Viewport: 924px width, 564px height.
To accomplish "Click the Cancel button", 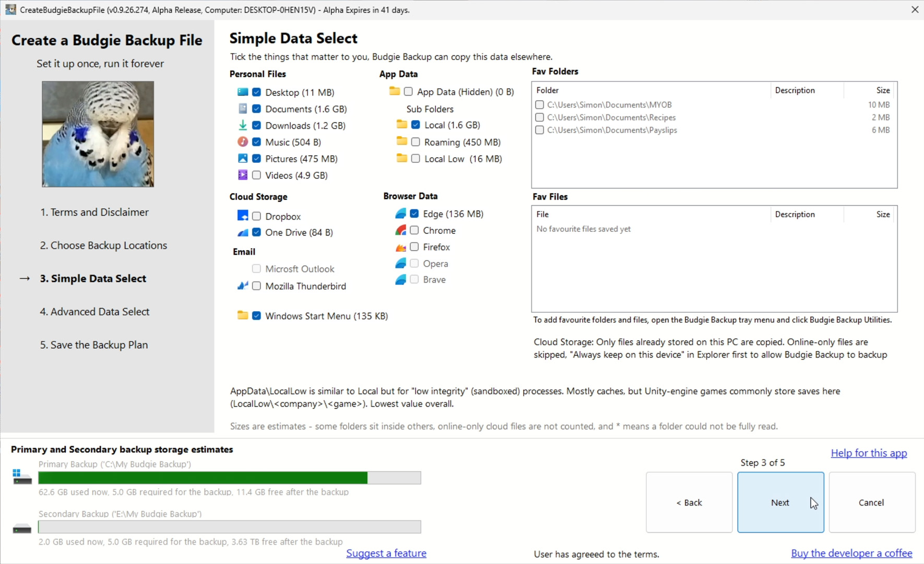I will 872,502.
